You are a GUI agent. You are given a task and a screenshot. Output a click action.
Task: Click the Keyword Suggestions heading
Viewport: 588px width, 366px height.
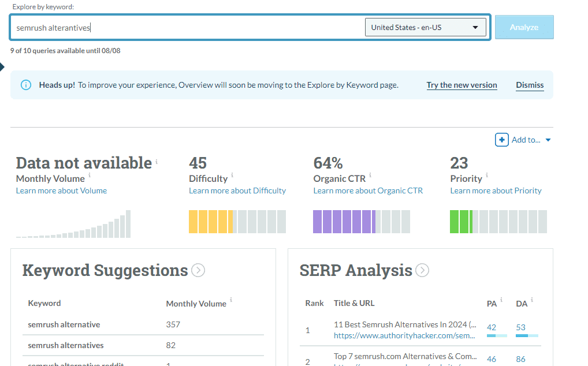pyautogui.click(x=105, y=271)
